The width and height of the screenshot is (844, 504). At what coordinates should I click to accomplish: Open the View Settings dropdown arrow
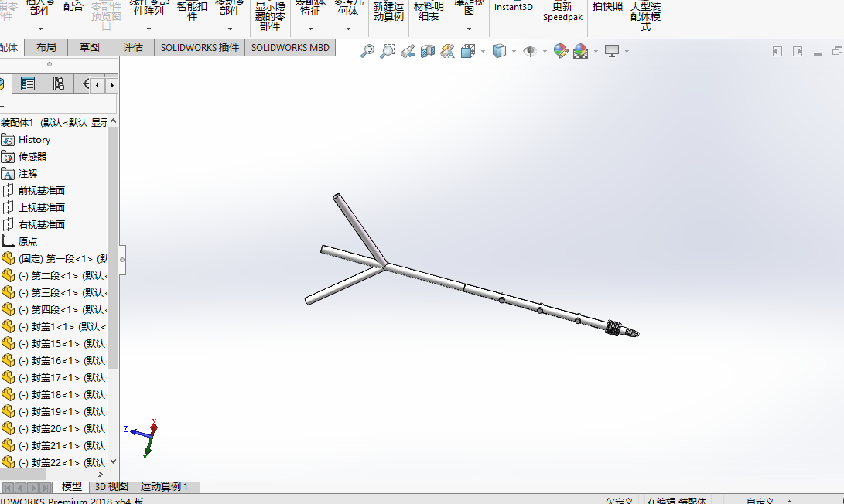click(x=627, y=52)
